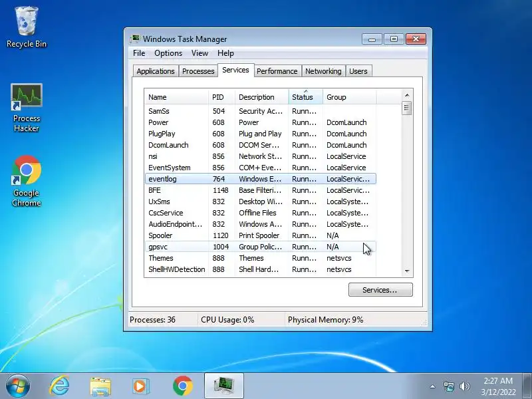Switch to the Networking tab
Screen dimensions: 532x399
pos(323,71)
